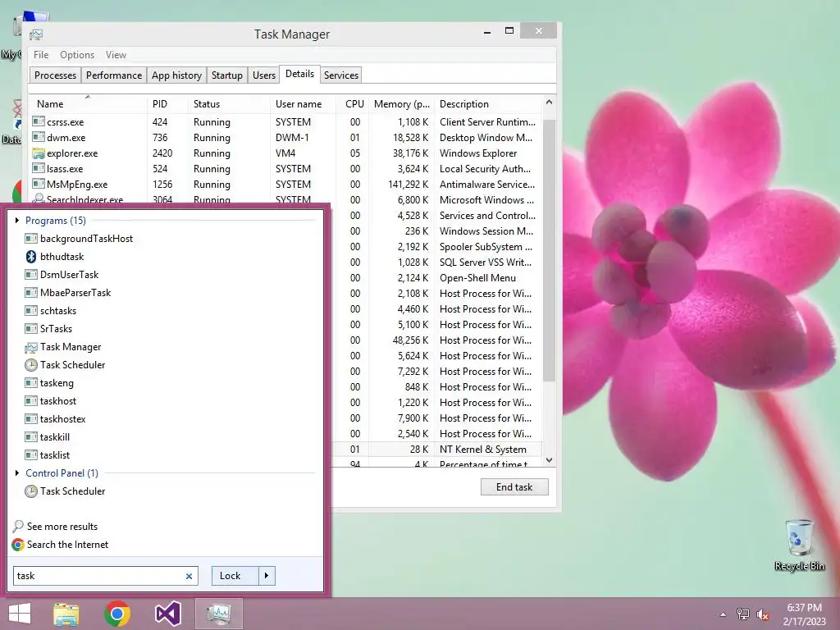Sort by User name column header
This screenshot has height=630, width=840.
point(303,104)
